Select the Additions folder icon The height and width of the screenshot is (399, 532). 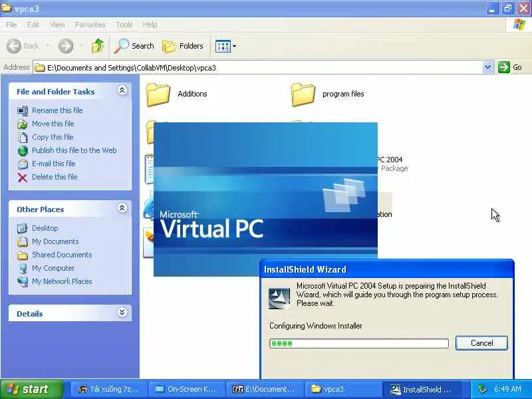[158, 94]
